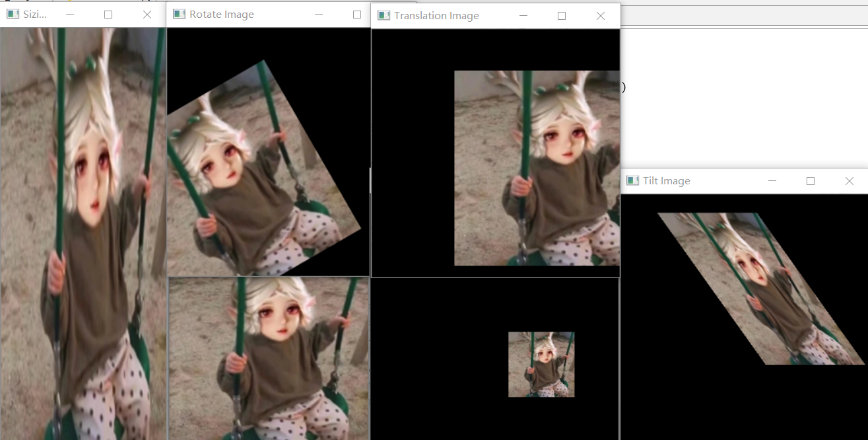This screenshot has width=868, height=440.
Task: Select the Translation Image title text
Action: [x=436, y=16]
